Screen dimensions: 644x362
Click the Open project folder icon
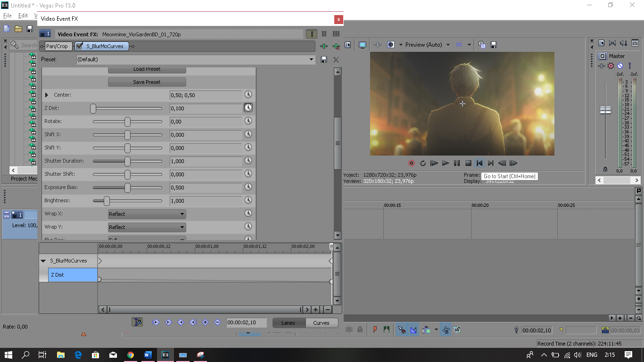(18, 29)
